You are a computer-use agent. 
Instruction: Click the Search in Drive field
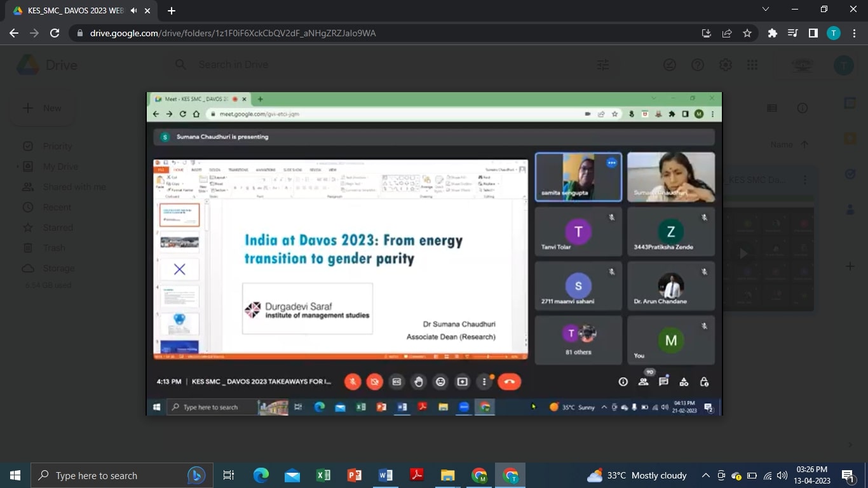[x=388, y=65]
